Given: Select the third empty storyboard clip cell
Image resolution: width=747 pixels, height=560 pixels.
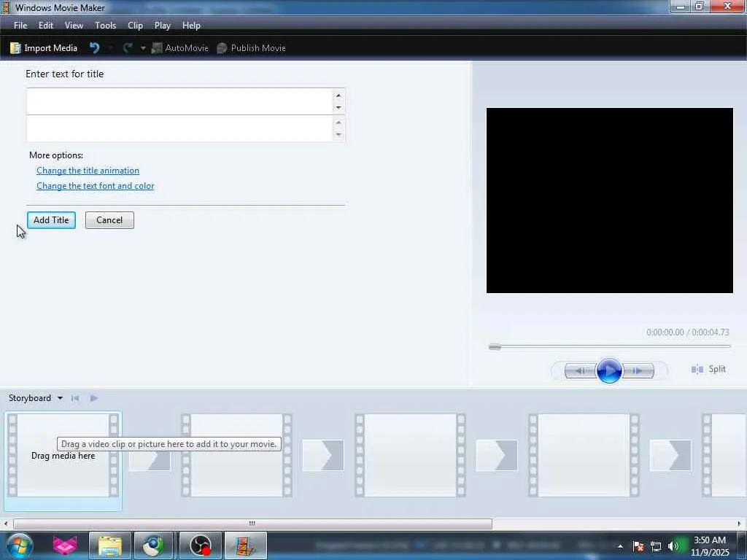Looking at the screenshot, I should tap(410, 455).
